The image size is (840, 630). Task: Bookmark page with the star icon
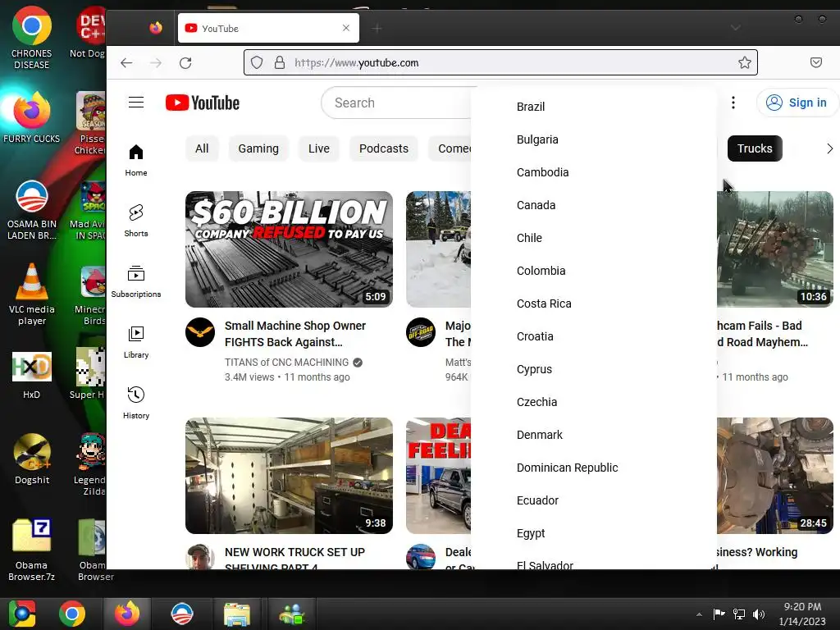tap(744, 62)
